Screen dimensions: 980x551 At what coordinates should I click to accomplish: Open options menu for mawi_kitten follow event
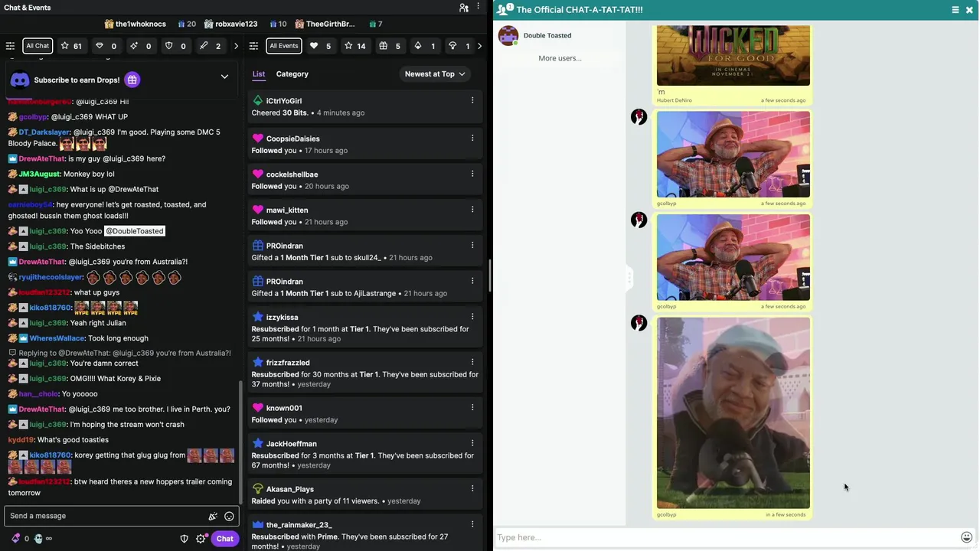click(x=472, y=210)
